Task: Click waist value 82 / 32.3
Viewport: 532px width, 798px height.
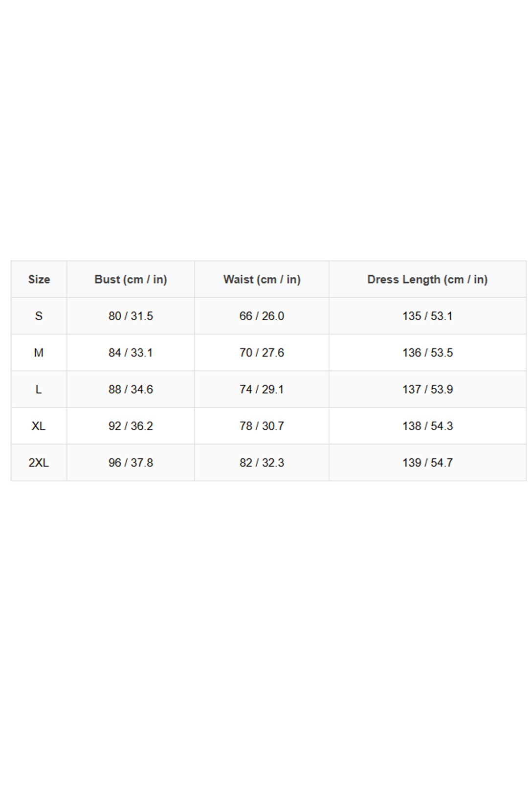Action: [x=262, y=463]
